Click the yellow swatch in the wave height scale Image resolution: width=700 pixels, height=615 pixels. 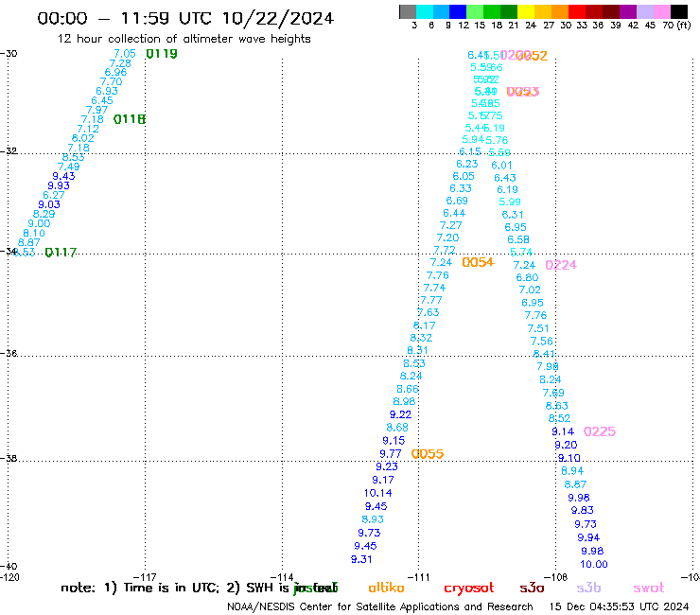[x=526, y=11]
